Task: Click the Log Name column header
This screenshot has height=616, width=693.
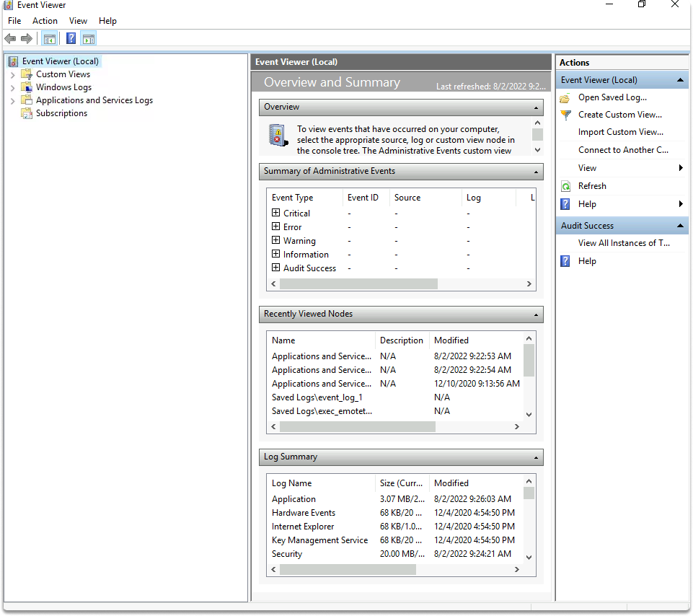Action: [322, 483]
